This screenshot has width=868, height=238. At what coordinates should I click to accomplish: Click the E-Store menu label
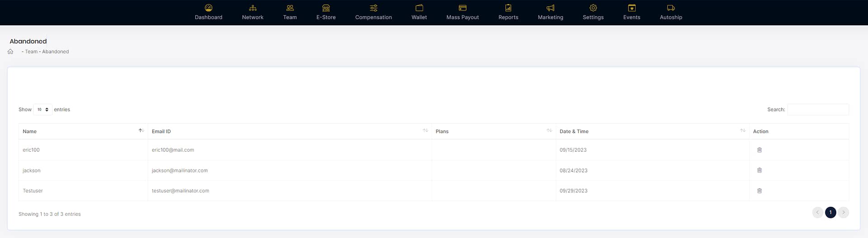click(326, 17)
